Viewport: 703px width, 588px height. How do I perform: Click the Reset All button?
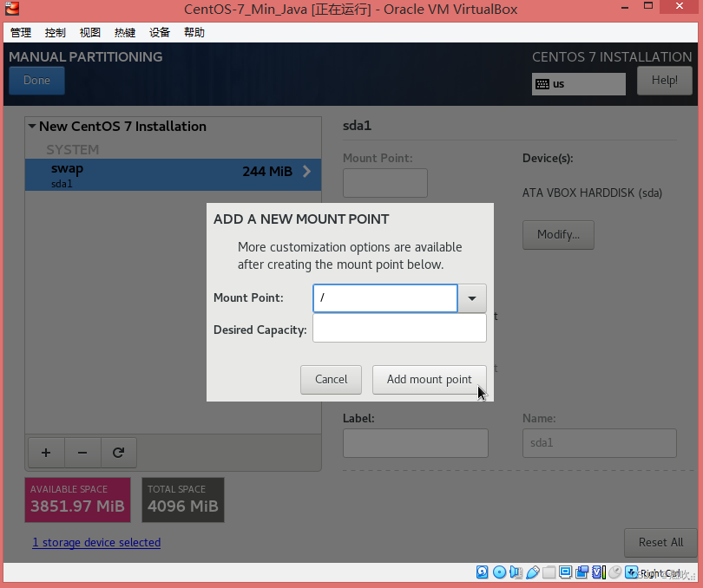click(660, 543)
